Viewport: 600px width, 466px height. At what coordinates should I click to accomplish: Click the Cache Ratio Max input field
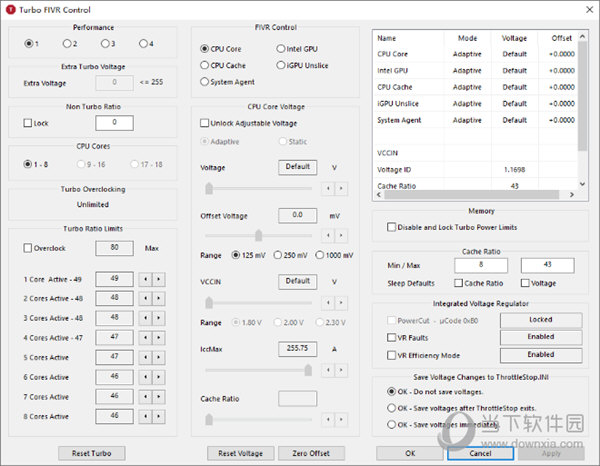point(547,265)
